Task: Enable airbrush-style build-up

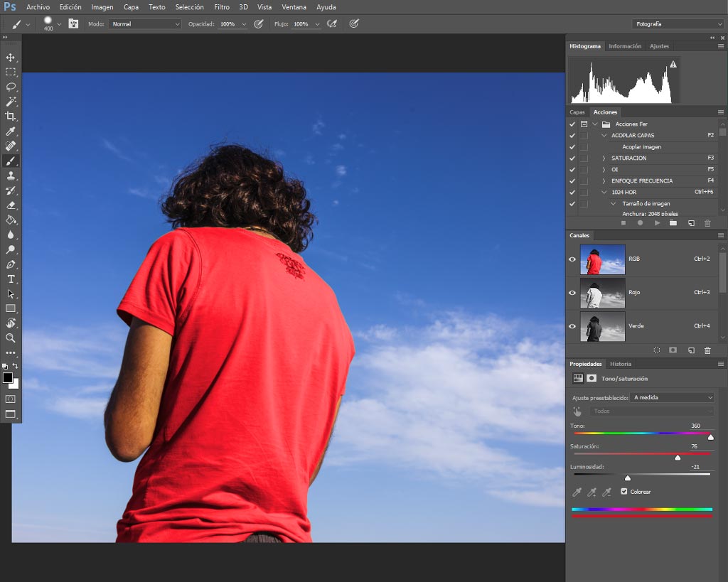Action: tap(332, 23)
